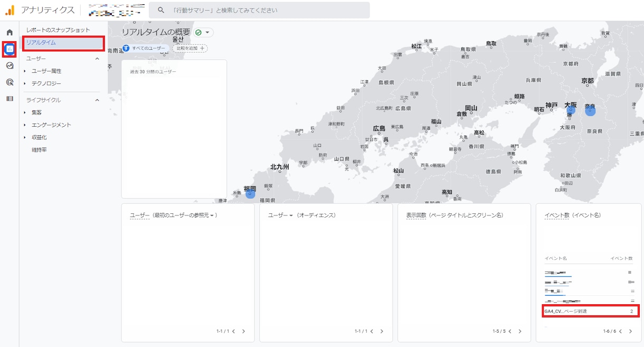
Task: Previous page arrow in イベント数 card
Action: point(621,331)
